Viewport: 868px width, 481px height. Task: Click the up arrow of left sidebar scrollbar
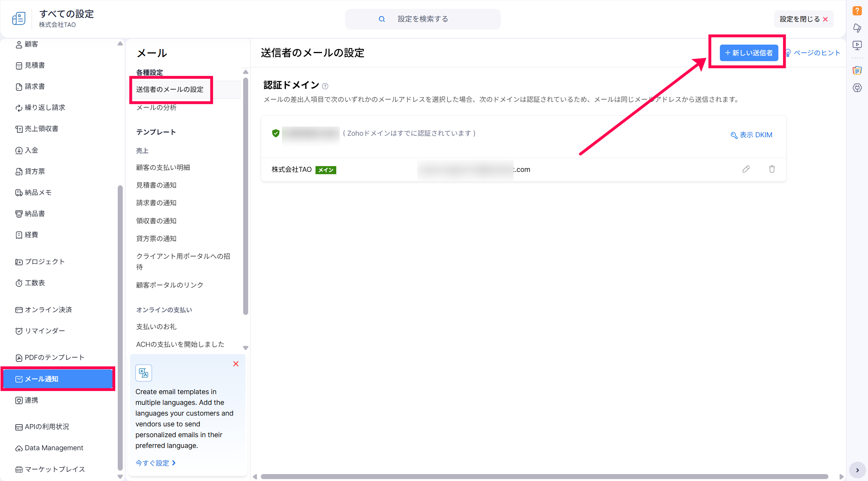[120, 44]
